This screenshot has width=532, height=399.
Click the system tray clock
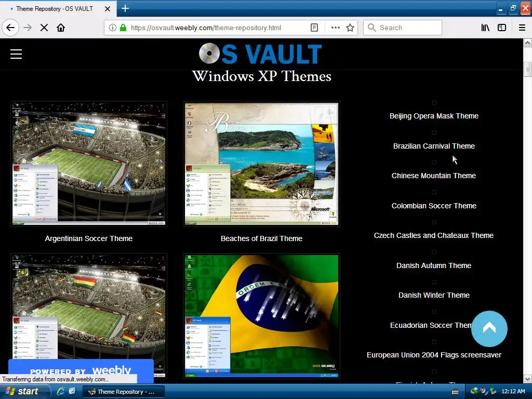(x=513, y=391)
